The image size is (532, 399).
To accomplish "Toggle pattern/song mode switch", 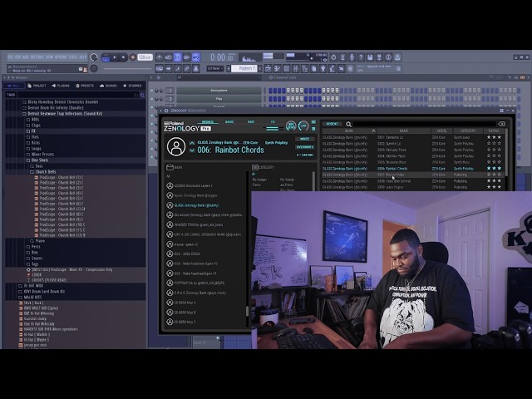I will [106, 57].
